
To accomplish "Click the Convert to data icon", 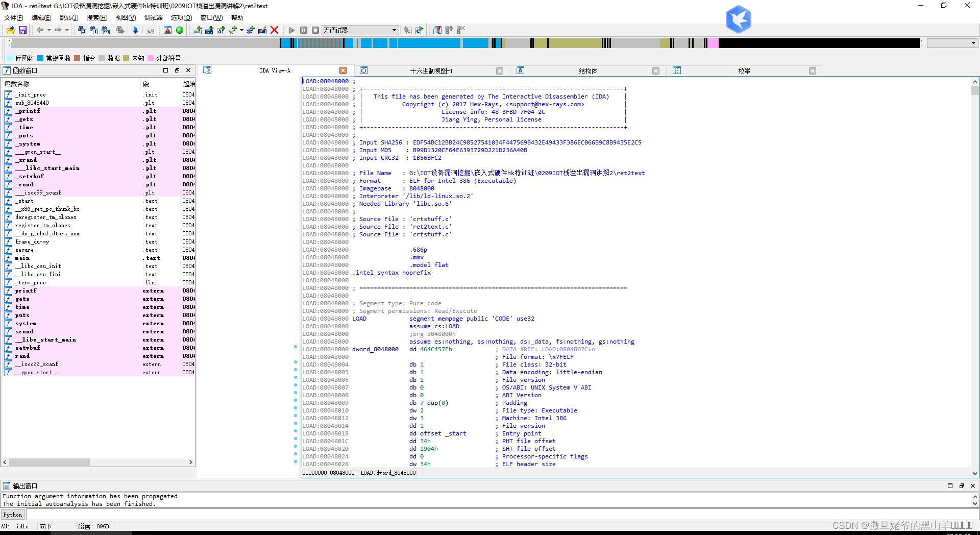I will click(209, 30).
